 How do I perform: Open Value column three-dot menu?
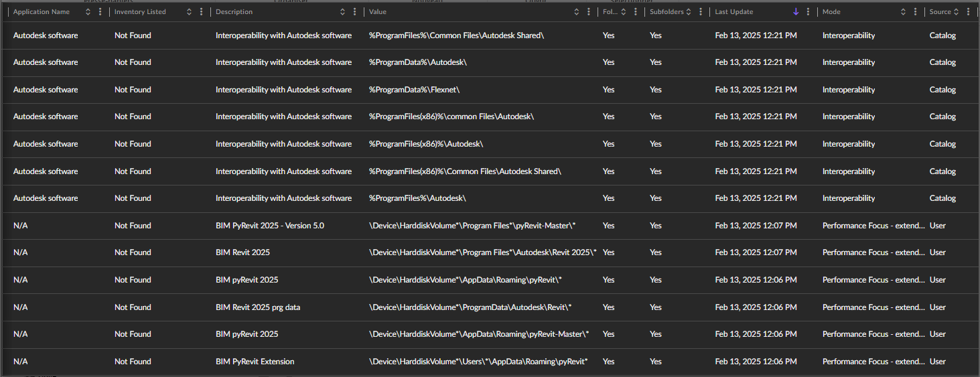coord(589,12)
